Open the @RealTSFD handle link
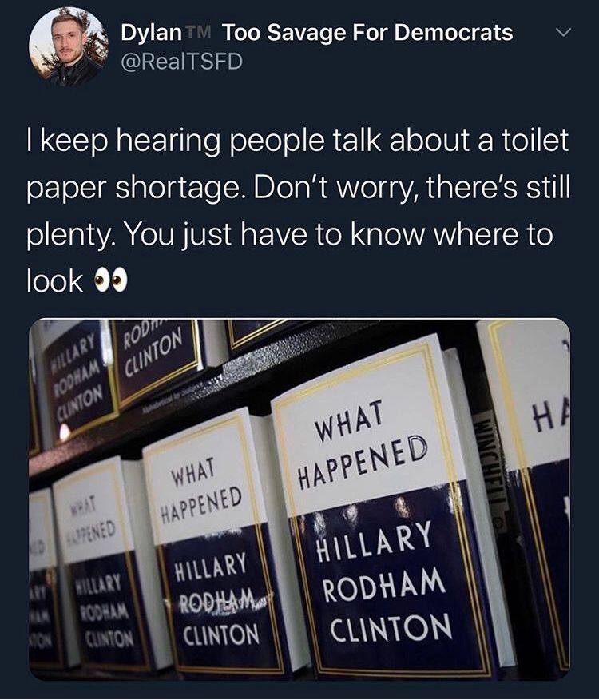Image resolution: width=599 pixels, height=700 pixels. [x=181, y=62]
